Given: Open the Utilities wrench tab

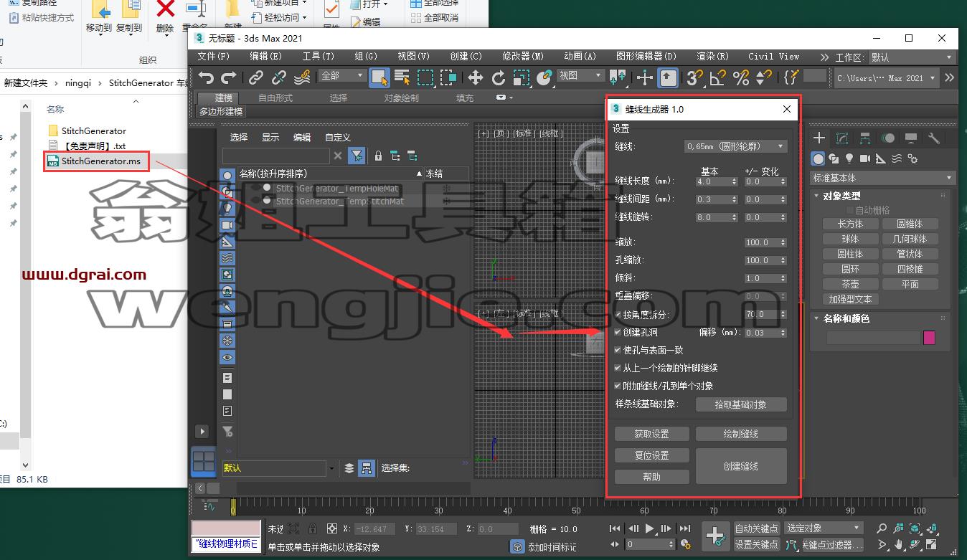Looking at the screenshot, I should point(933,138).
